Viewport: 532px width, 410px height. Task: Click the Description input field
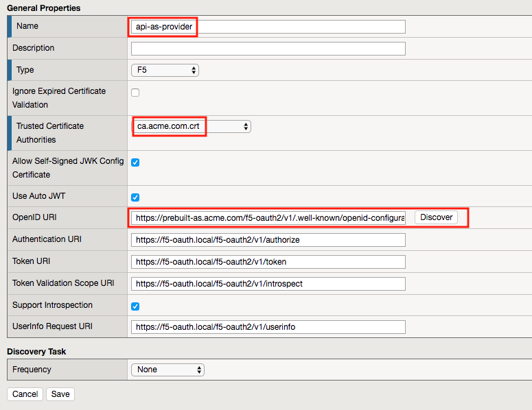[x=268, y=49]
